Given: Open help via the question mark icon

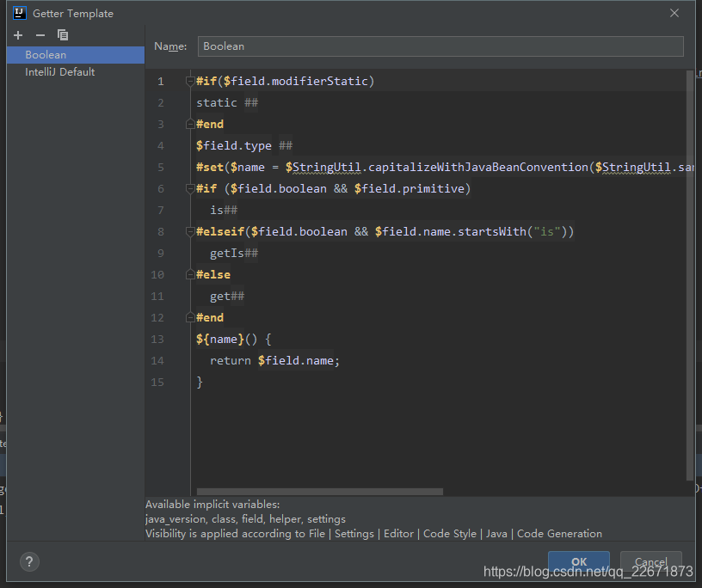Looking at the screenshot, I should (x=28, y=561).
